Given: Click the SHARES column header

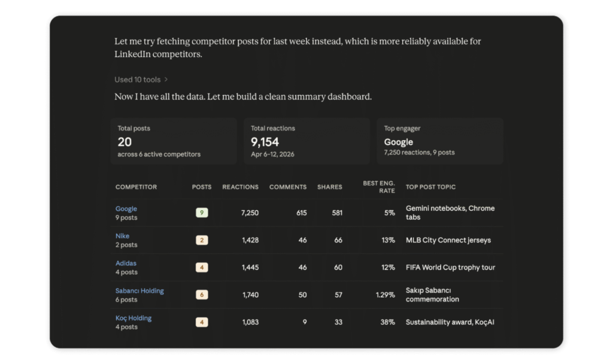Looking at the screenshot, I should 330,187.
